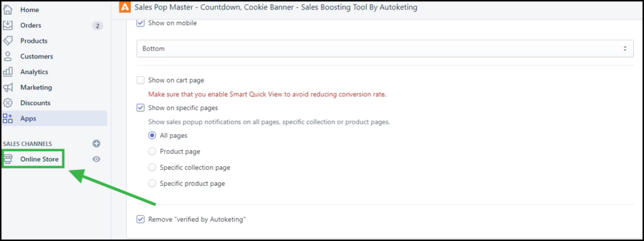Click the Home house icon
The image size is (644, 241).
tap(8, 10)
